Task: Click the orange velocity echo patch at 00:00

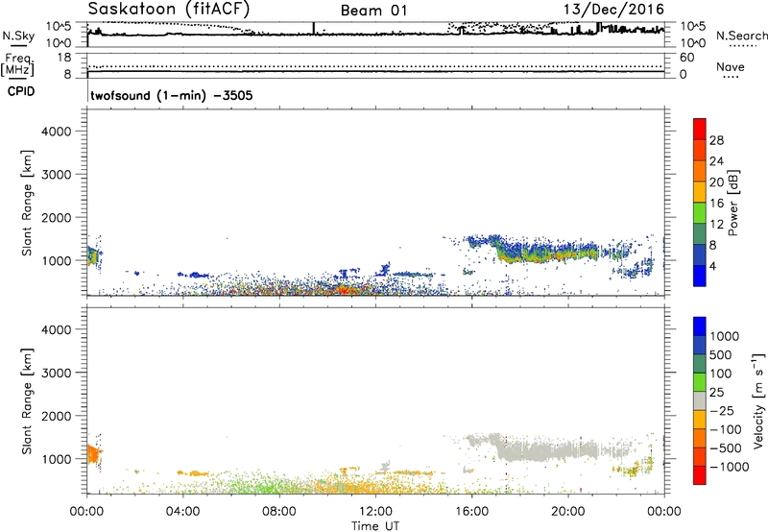Action: pyautogui.click(x=92, y=453)
